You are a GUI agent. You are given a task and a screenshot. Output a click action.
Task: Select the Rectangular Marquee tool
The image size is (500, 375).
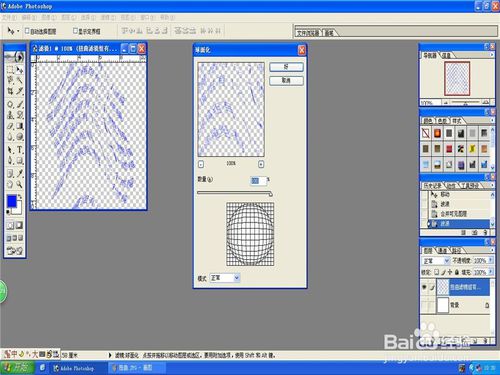tap(10, 70)
